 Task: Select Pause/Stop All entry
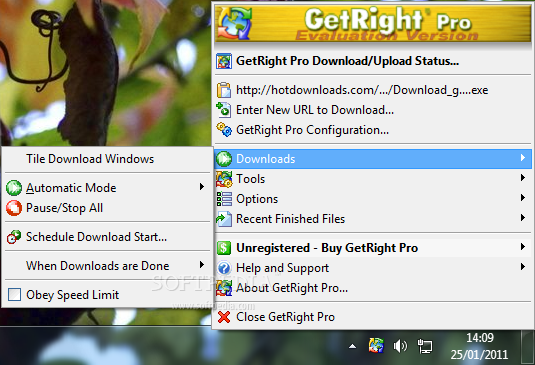pos(107,208)
